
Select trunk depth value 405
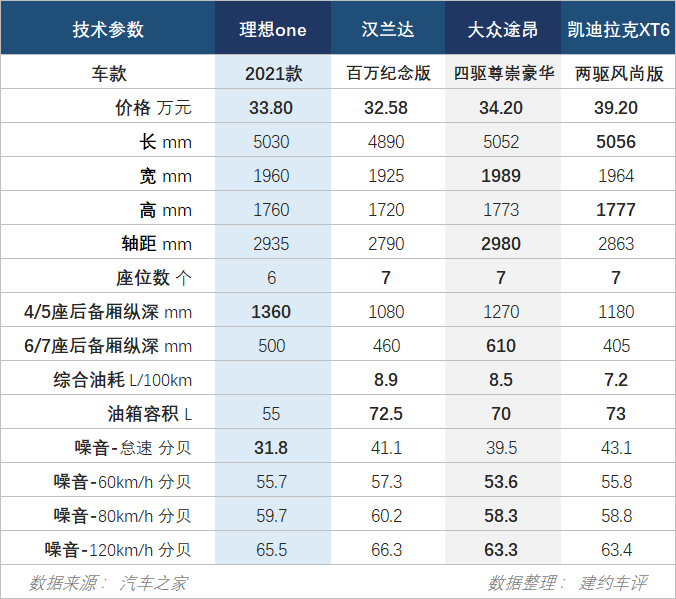616,346
